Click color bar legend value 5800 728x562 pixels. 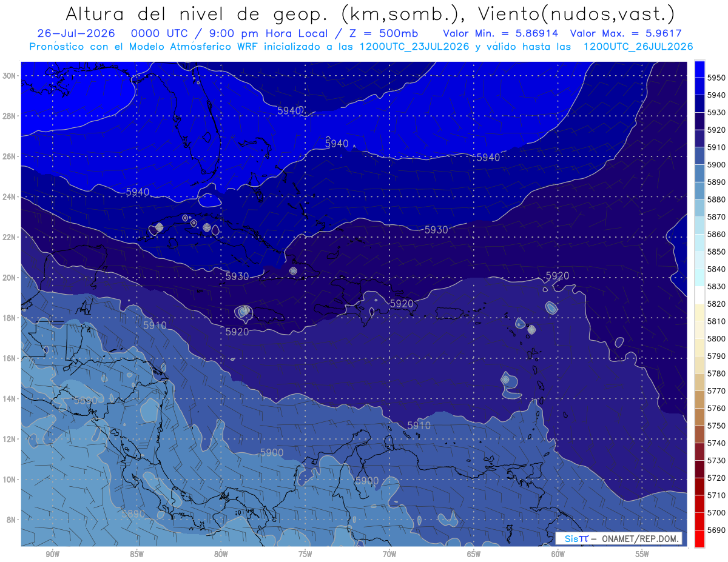pos(716,338)
